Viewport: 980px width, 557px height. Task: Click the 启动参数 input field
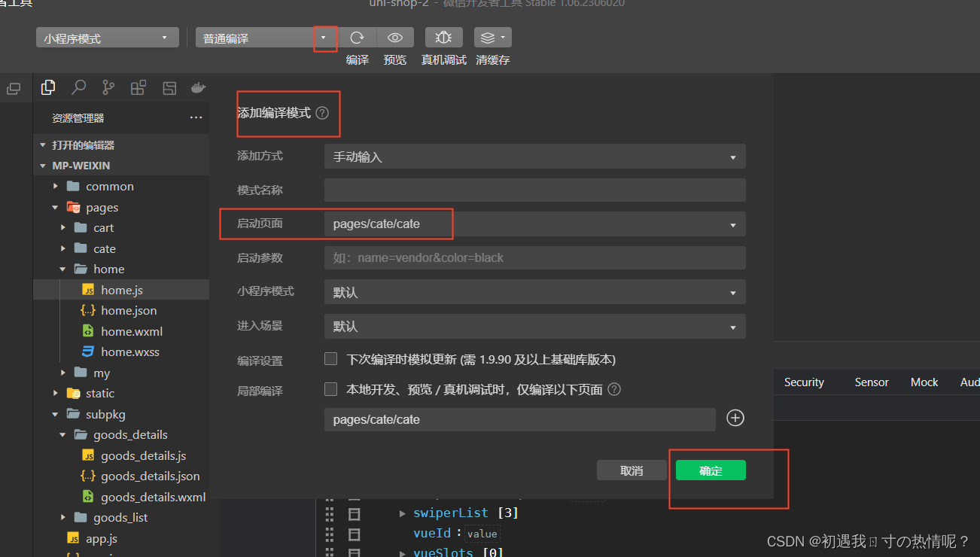click(x=535, y=257)
